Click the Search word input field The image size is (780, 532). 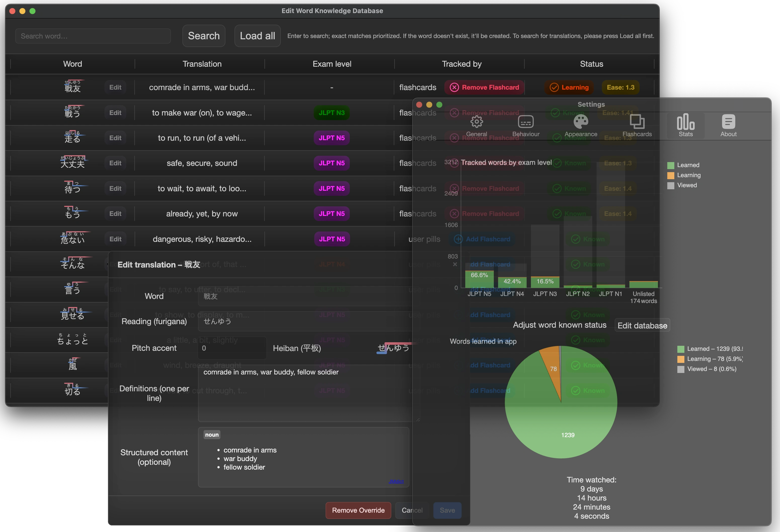coord(93,36)
